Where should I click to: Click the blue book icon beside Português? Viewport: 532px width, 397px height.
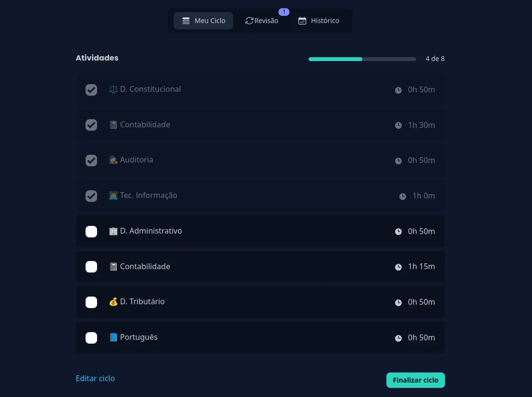click(113, 337)
